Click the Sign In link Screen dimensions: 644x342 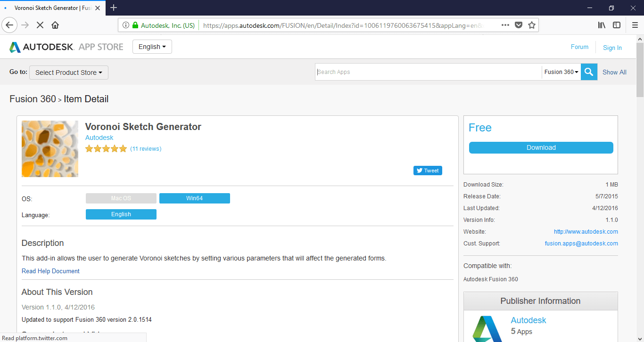(x=612, y=48)
